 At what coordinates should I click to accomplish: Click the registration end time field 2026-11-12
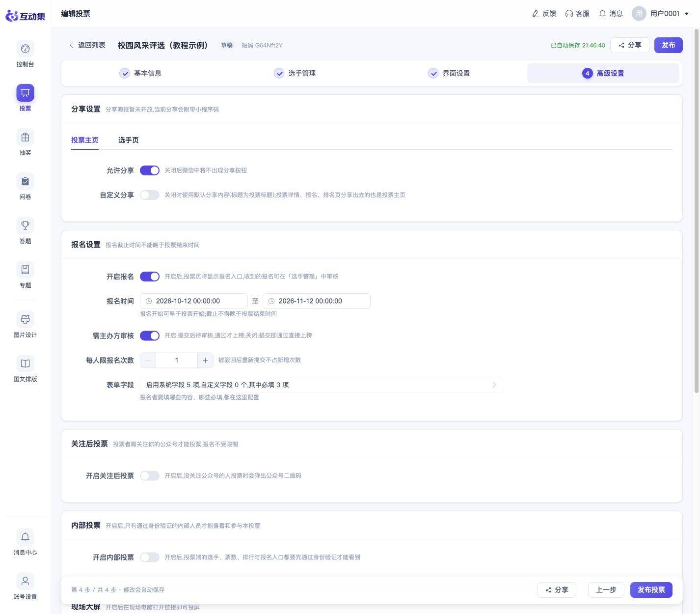click(x=317, y=301)
